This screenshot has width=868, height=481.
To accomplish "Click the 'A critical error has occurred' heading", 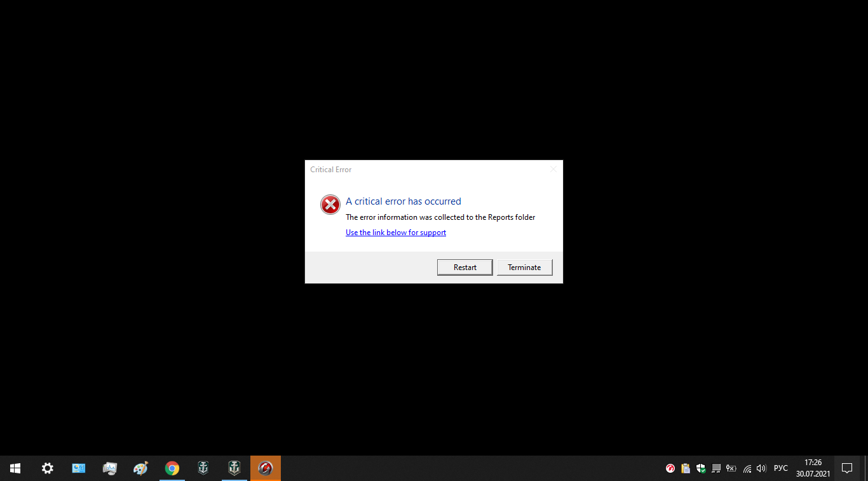I will coord(403,201).
